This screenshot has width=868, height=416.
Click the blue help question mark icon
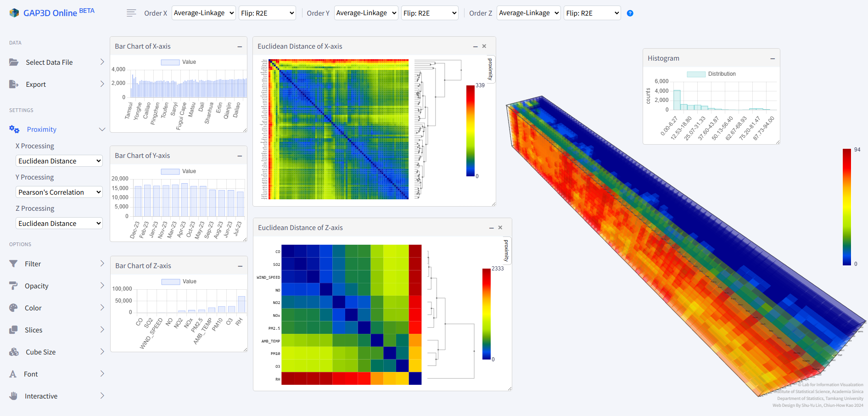[630, 13]
